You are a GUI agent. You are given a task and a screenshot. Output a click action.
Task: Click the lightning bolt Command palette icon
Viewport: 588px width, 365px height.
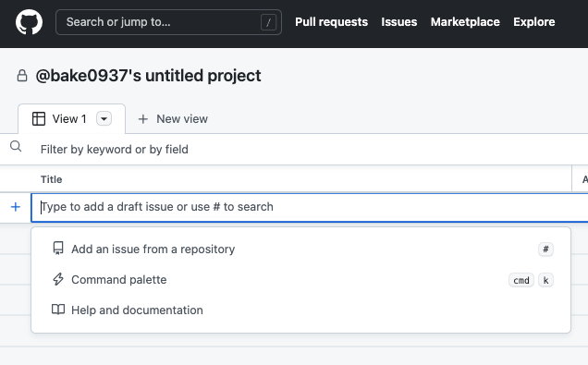(x=58, y=279)
